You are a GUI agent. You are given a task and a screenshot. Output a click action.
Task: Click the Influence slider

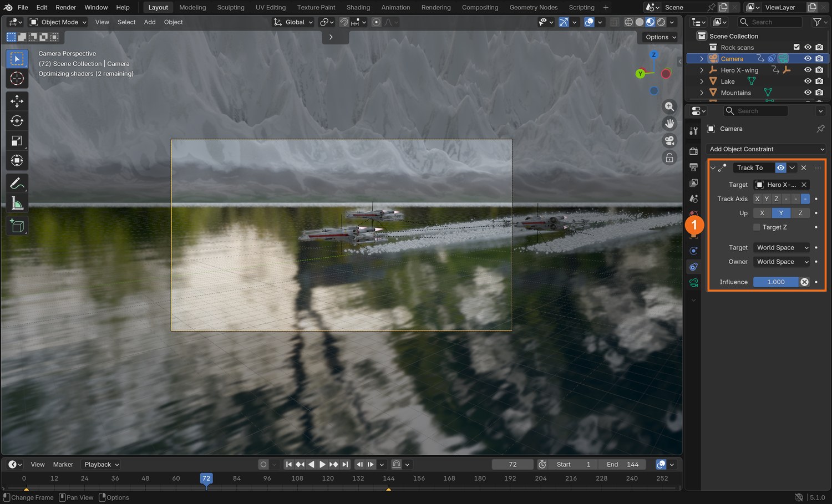[776, 282]
